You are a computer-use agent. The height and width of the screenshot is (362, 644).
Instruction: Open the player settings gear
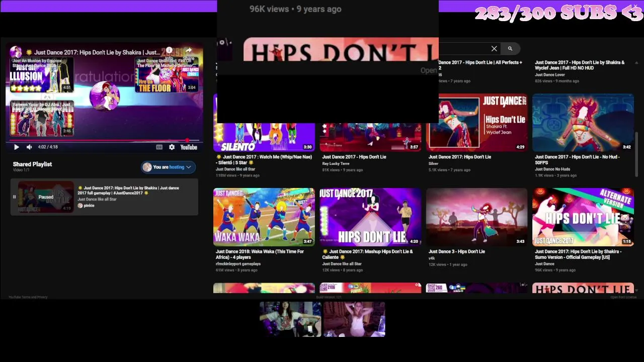click(x=172, y=147)
